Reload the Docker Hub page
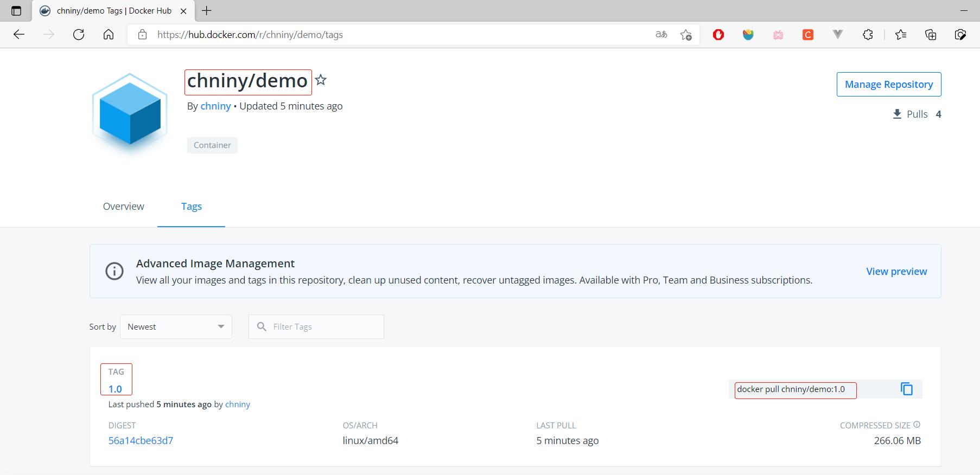Image resolution: width=980 pixels, height=475 pixels. [79, 35]
